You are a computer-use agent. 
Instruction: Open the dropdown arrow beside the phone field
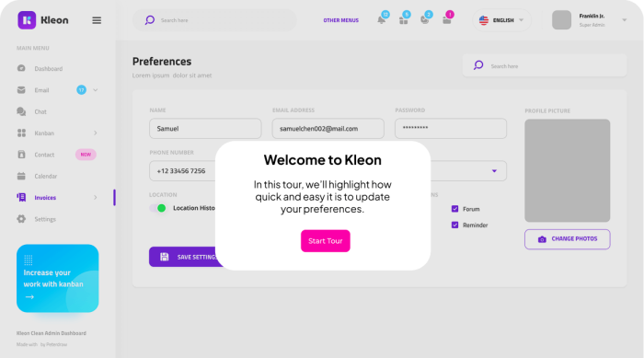click(494, 171)
